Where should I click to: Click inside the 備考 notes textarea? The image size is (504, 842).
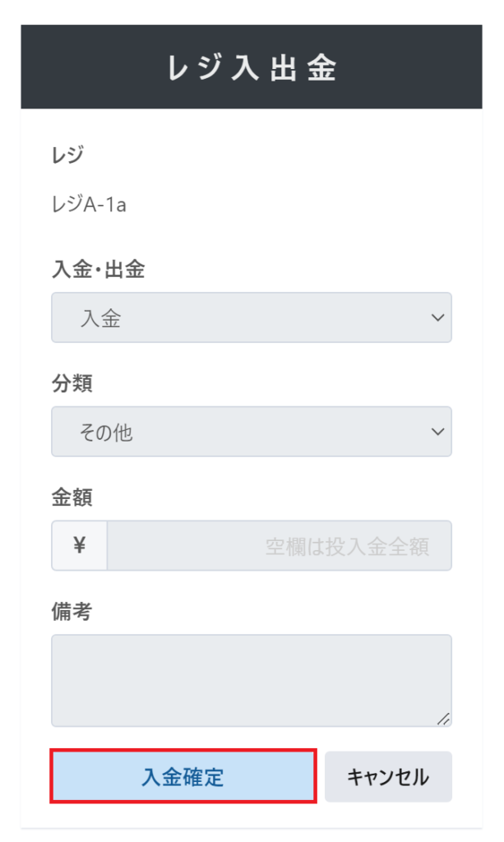[251, 680]
